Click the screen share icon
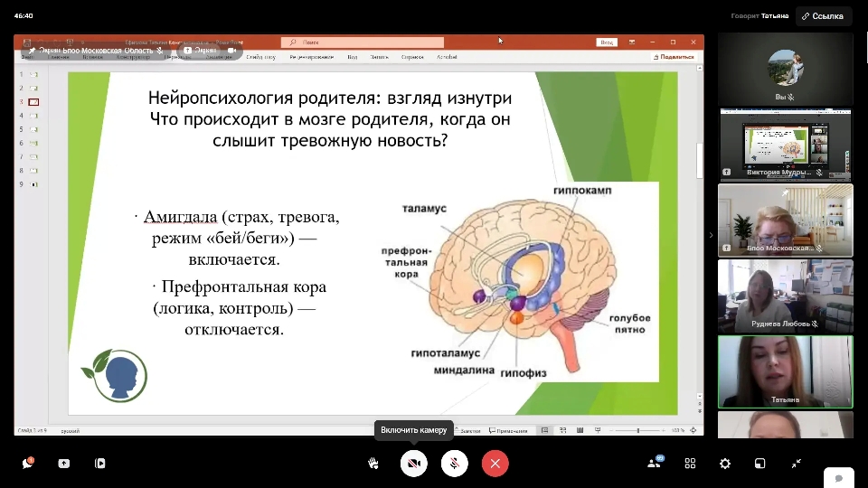 63,463
